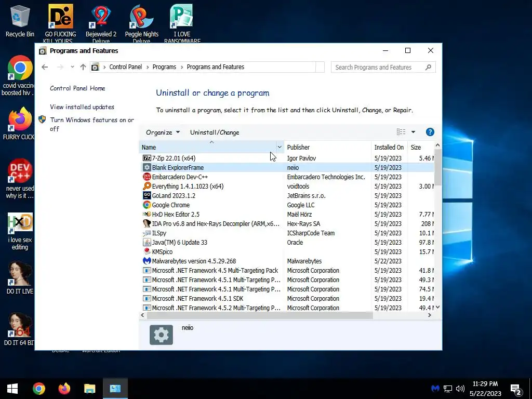This screenshot has width=532, height=399.
Task: Open the Organize dropdown menu
Action: coord(163,132)
